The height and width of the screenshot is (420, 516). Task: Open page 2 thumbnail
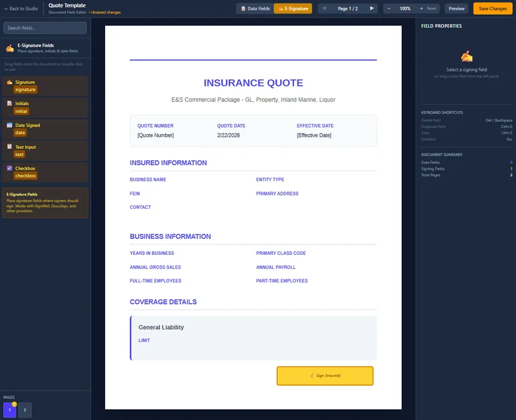tap(25, 410)
